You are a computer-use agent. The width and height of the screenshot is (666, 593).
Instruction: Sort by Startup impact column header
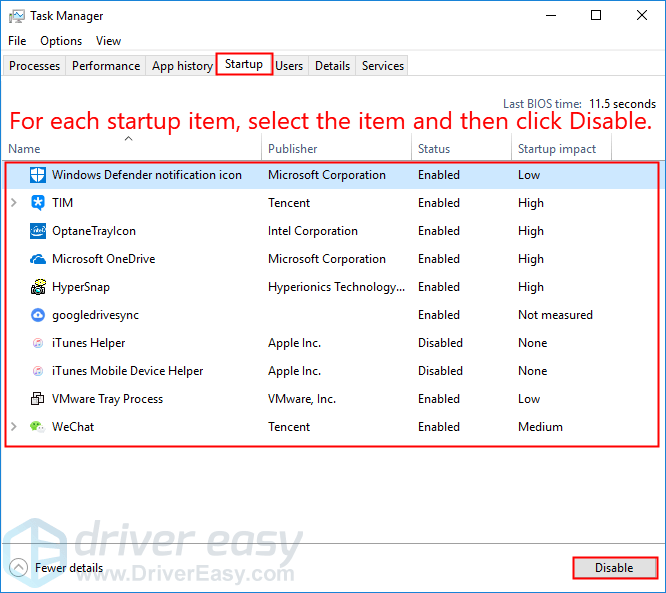tap(556, 149)
